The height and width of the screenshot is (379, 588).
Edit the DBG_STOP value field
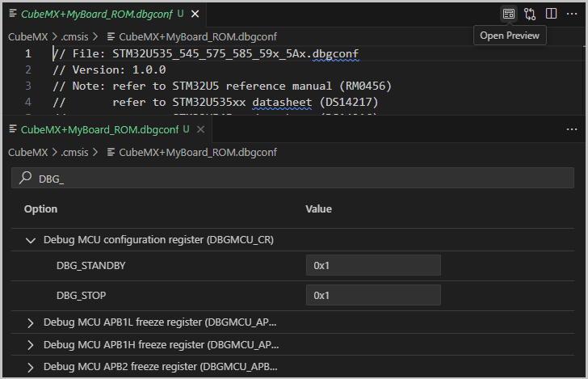click(x=372, y=295)
